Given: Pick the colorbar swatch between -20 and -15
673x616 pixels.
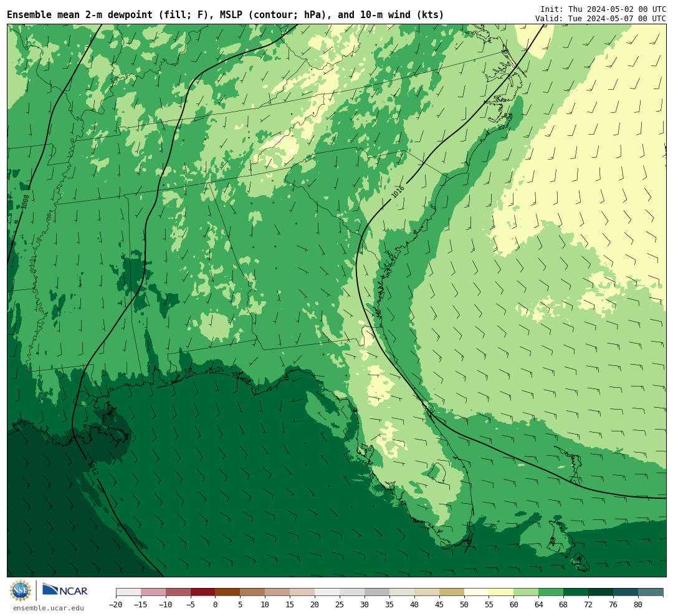Looking at the screenshot, I should [128, 592].
